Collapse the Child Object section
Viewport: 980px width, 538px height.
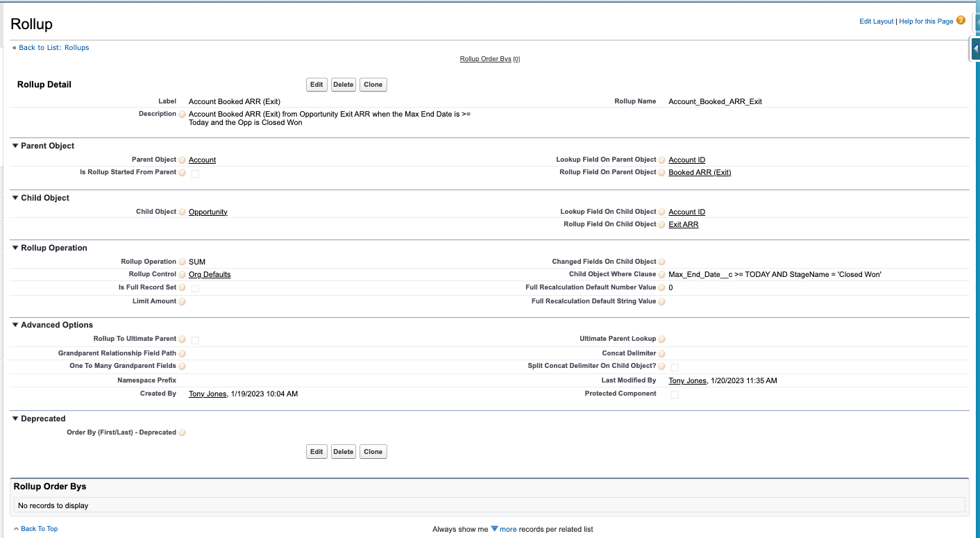click(x=15, y=198)
